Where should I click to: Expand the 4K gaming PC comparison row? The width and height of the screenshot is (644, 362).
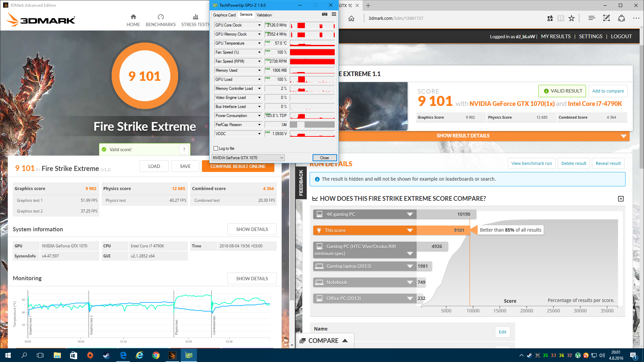click(x=410, y=214)
